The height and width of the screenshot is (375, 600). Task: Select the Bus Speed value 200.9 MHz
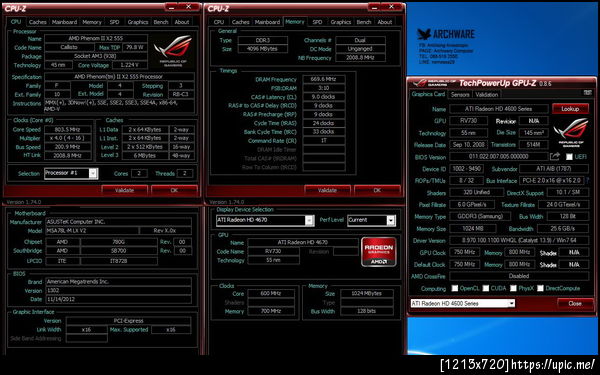67,147
